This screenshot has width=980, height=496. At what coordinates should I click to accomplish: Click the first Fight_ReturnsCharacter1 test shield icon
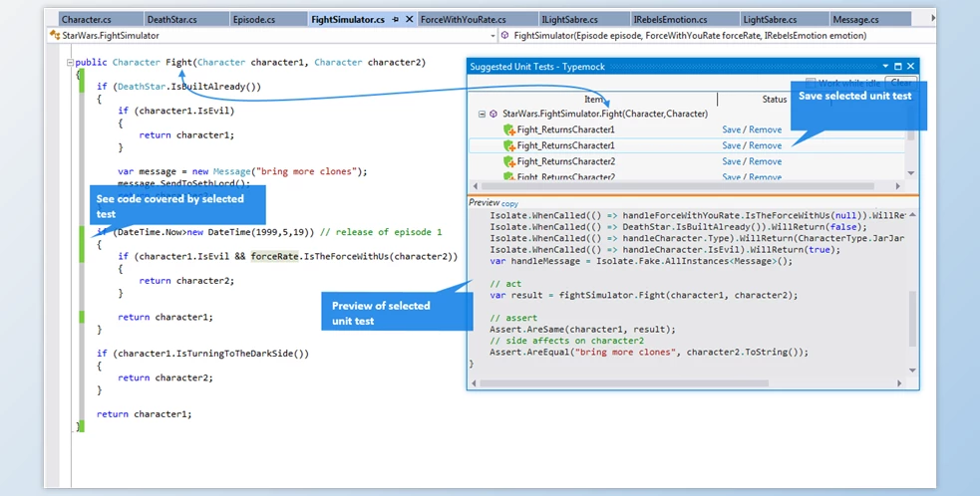coord(508,129)
